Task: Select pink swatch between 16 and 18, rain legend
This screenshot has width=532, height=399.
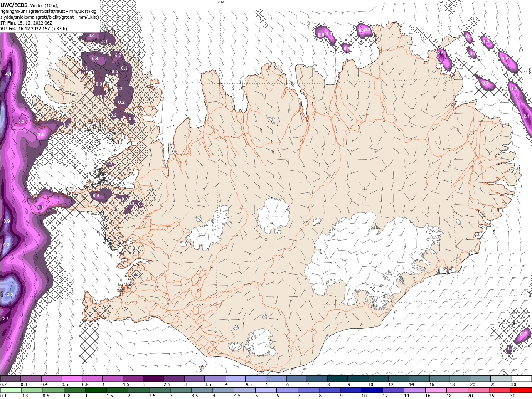Action: point(436,390)
